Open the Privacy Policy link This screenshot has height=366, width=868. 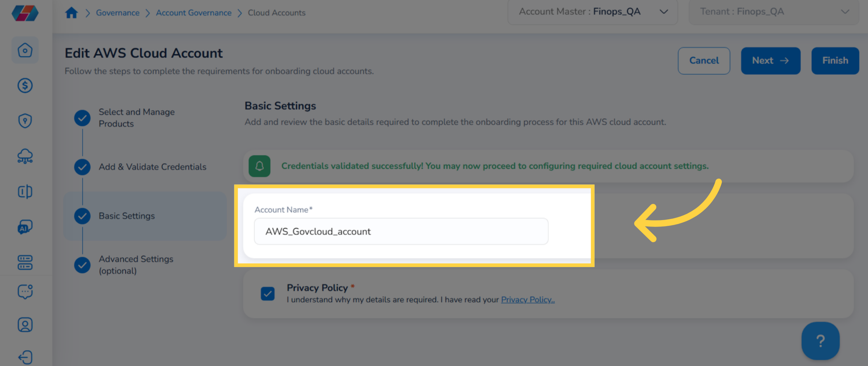[528, 300]
